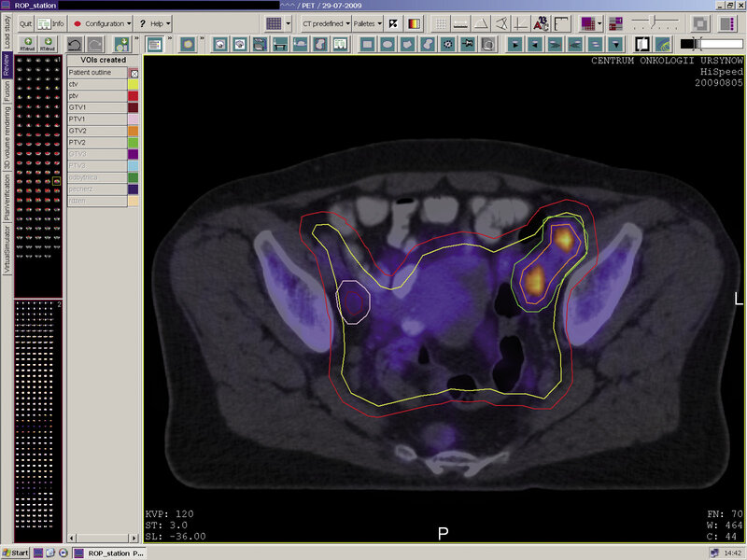Toggle the Patient outline visibility box
Screen dimensions: 747x560
(x=134, y=73)
